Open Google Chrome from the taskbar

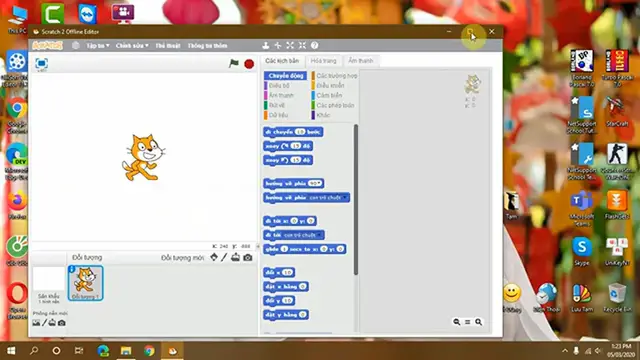tap(149, 351)
